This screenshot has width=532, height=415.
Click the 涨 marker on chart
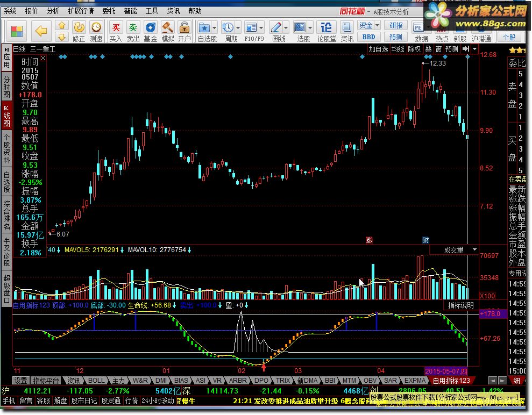point(369,240)
